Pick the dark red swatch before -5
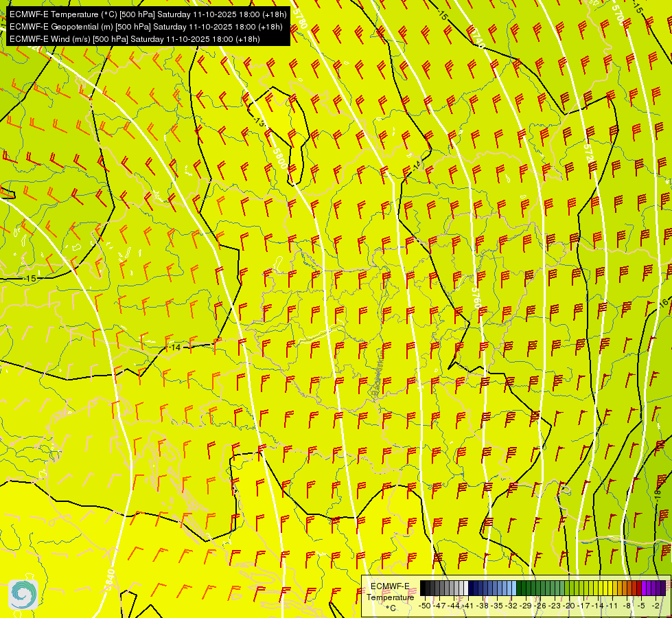The width and height of the screenshot is (672, 618). pyautogui.click(x=638, y=588)
